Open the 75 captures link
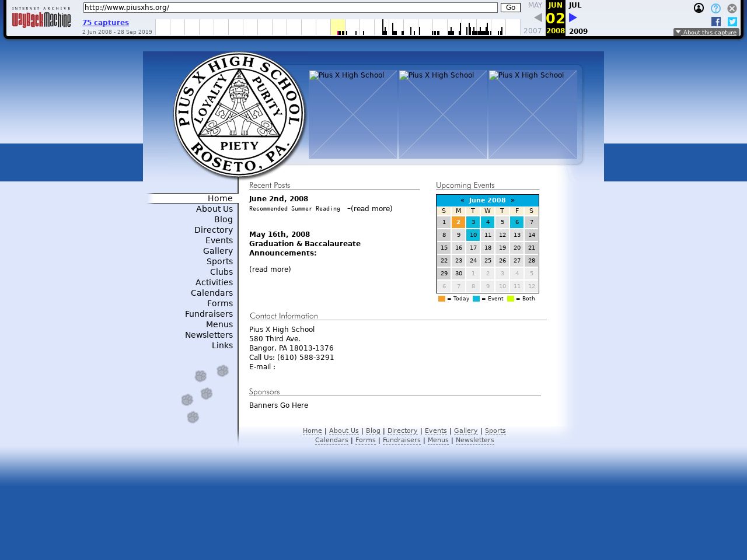747x560 pixels. click(106, 23)
